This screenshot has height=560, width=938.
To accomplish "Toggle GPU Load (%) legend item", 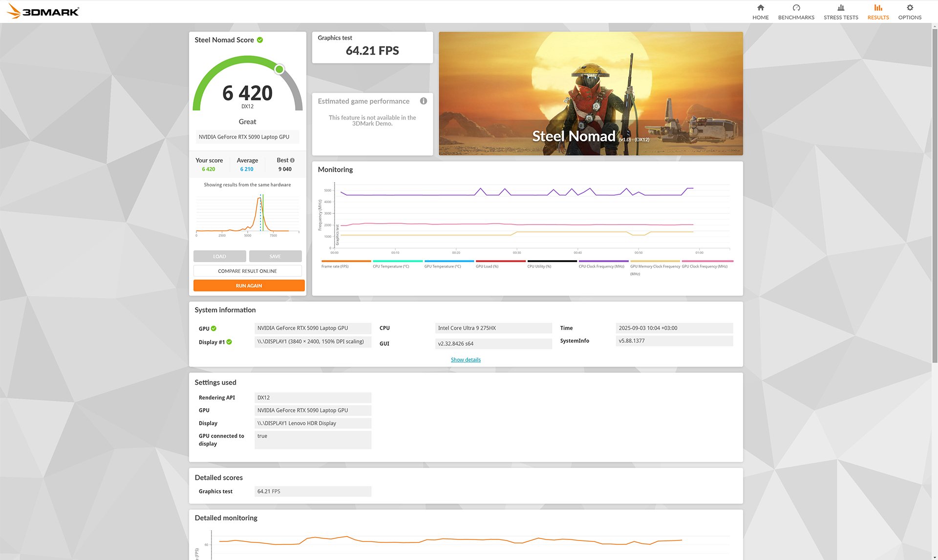I will pos(501,264).
